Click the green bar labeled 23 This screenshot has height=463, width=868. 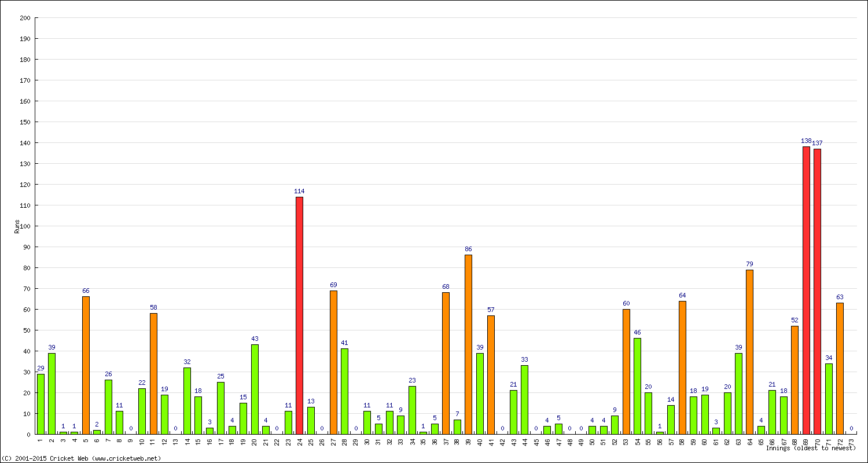tap(412, 410)
